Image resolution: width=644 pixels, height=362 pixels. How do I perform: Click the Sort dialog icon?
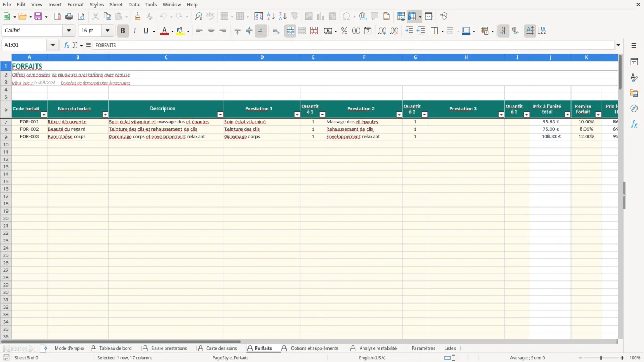coord(259,17)
